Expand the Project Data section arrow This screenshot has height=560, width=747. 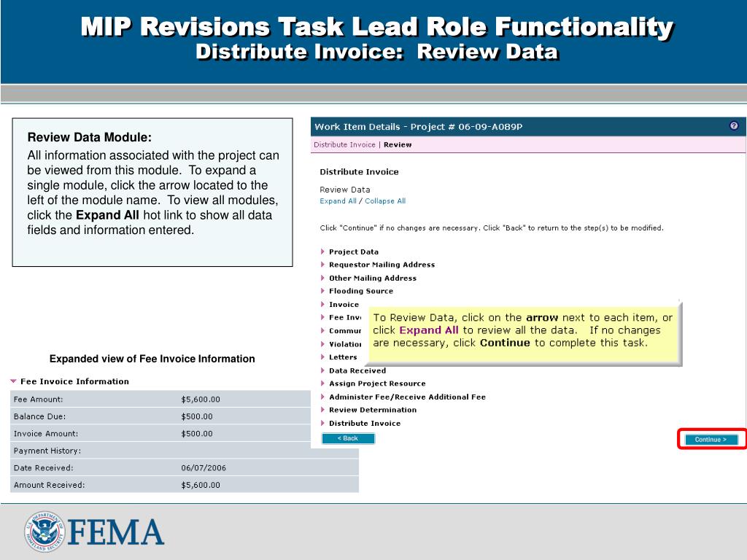322,252
